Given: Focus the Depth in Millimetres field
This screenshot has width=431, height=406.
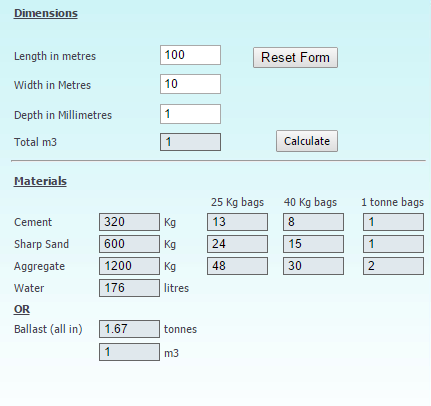Looking at the screenshot, I should (190, 114).
